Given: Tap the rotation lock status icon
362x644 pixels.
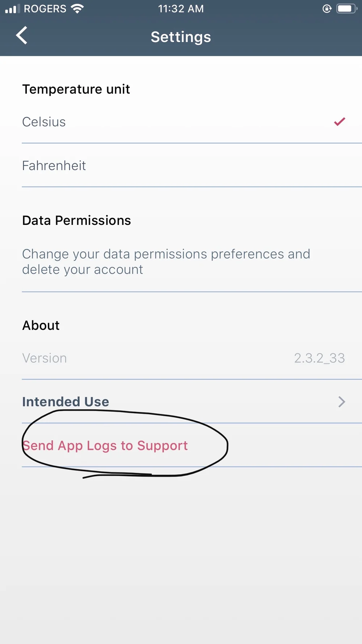Looking at the screenshot, I should (327, 9).
